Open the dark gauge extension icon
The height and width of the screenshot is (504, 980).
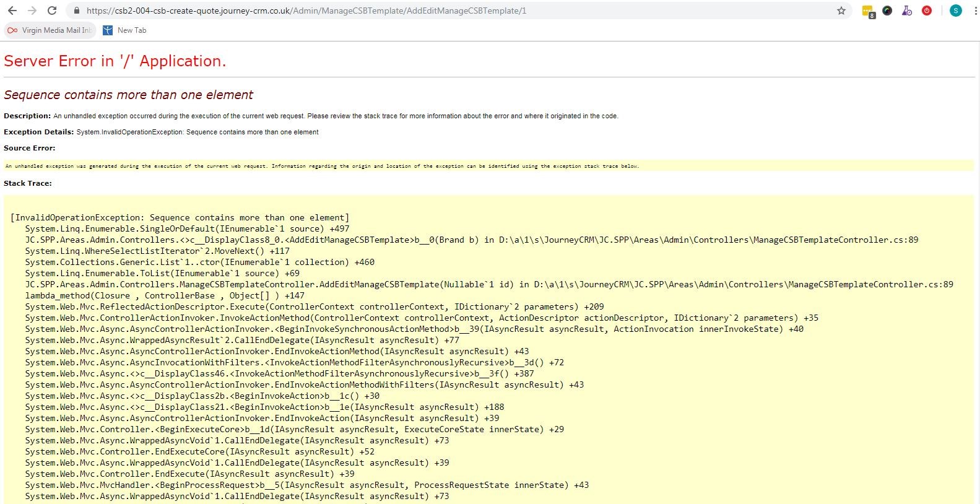pyautogui.click(x=887, y=11)
